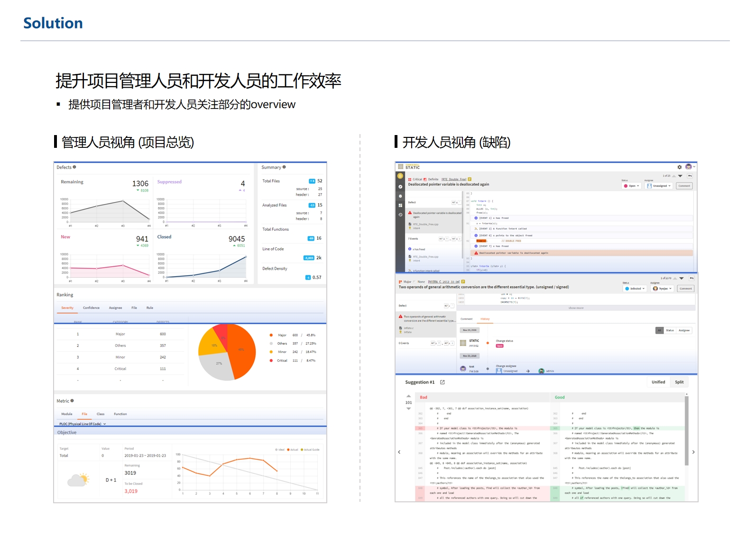Open MISRA_C_2012_10_04 rule link
756x535 pixels.
[444, 281]
